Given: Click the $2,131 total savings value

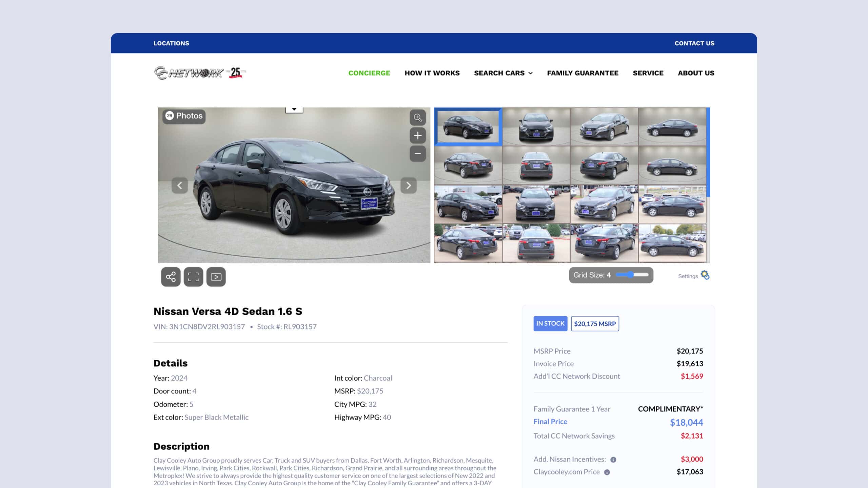Looking at the screenshot, I should coord(692,436).
